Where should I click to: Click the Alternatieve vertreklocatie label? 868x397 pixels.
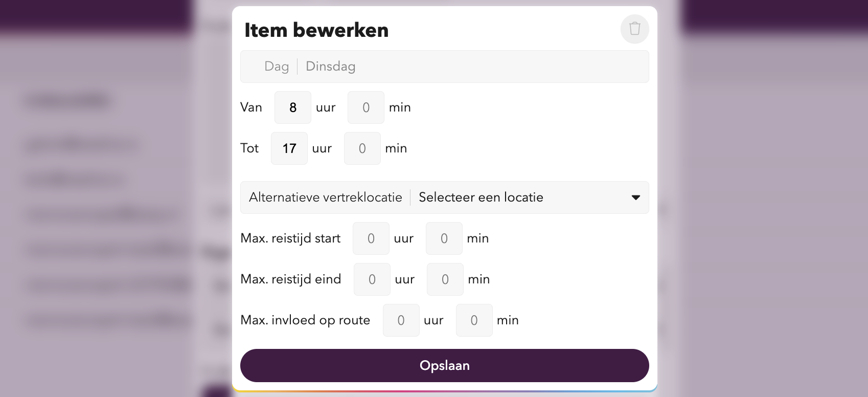click(x=325, y=197)
